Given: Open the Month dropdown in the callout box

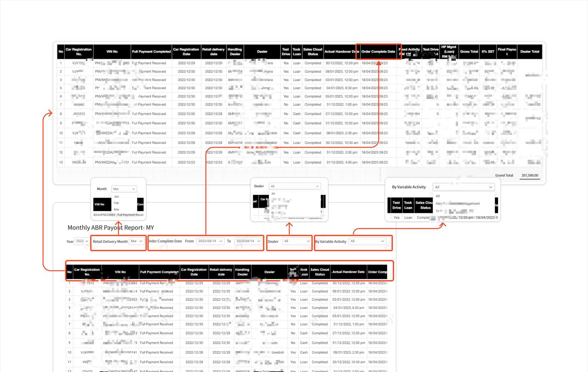Looking at the screenshot, I should (124, 189).
